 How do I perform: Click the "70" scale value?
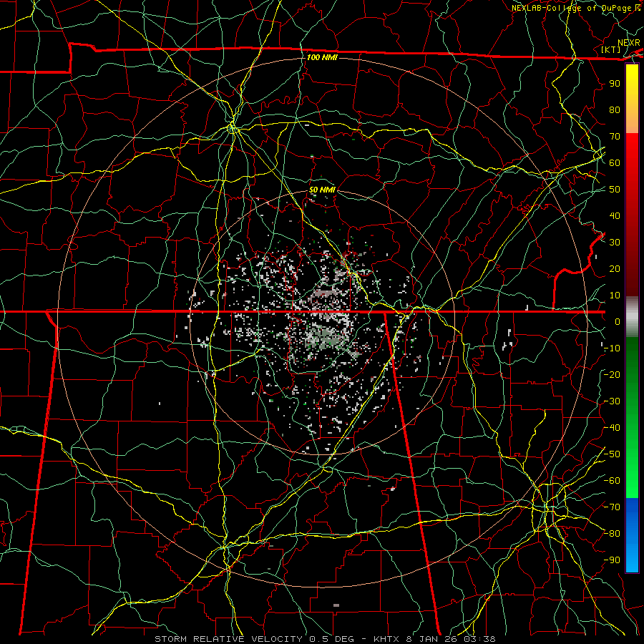tap(615, 137)
